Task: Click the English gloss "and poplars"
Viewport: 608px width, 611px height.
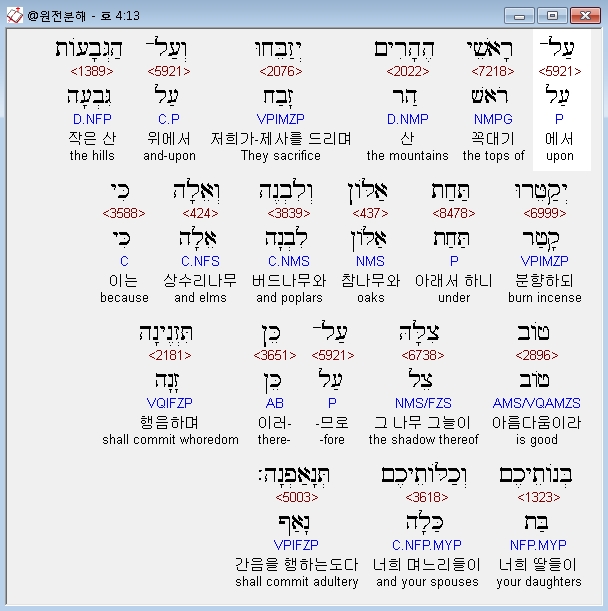Action: click(x=289, y=298)
